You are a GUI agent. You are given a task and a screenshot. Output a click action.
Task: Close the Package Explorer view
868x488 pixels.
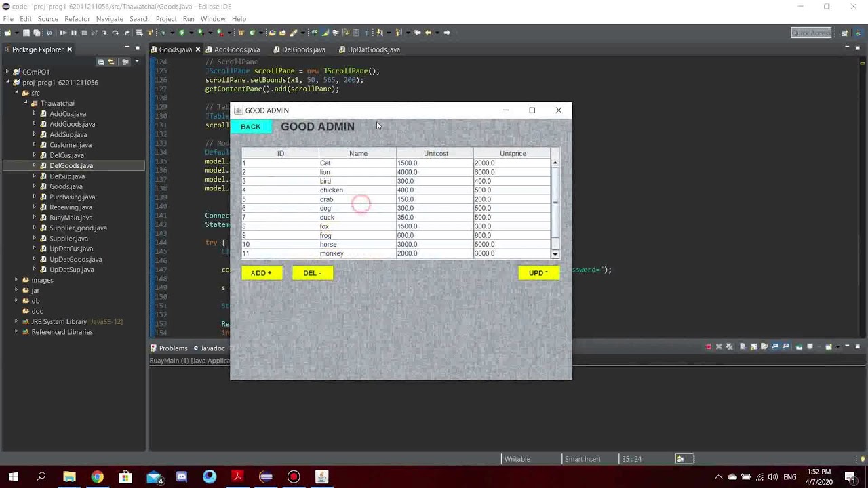[x=69, y=49]
